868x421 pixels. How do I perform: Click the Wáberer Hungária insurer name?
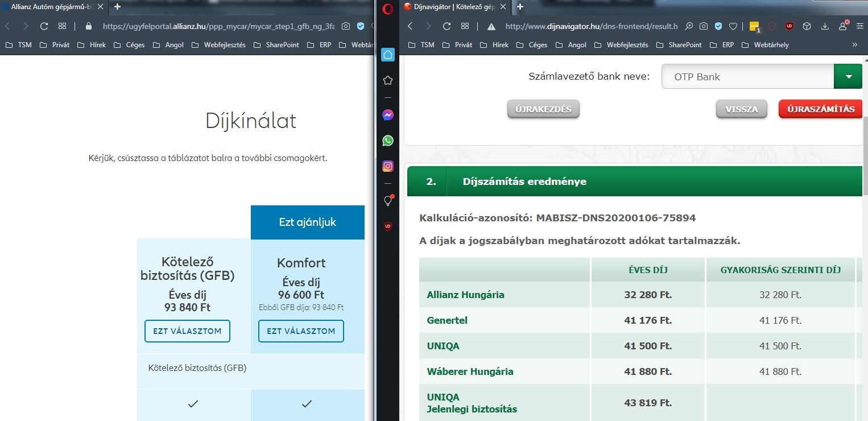click(x=470, y=372)
